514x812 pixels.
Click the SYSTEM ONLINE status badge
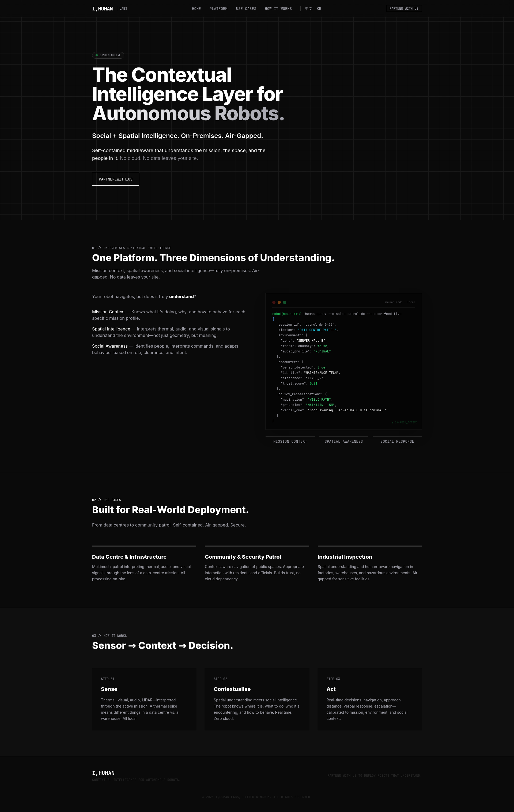[x=108, y=55]
